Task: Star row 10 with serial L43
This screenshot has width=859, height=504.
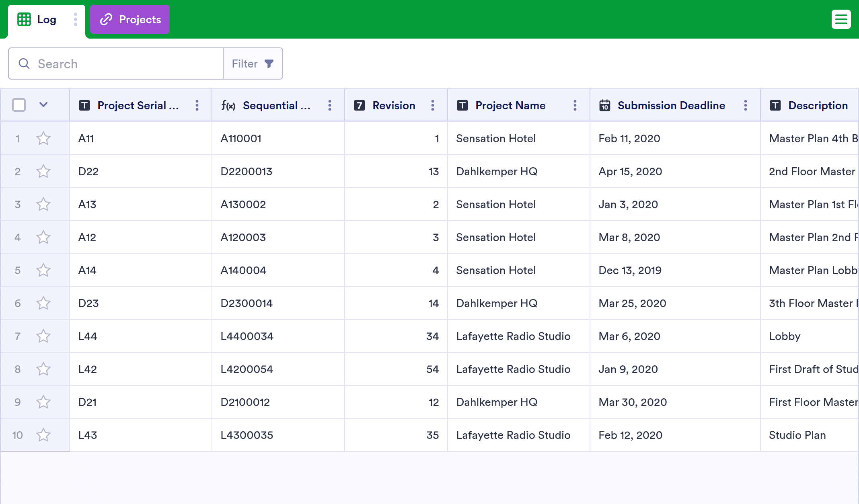Action: [x=43, y=435]
